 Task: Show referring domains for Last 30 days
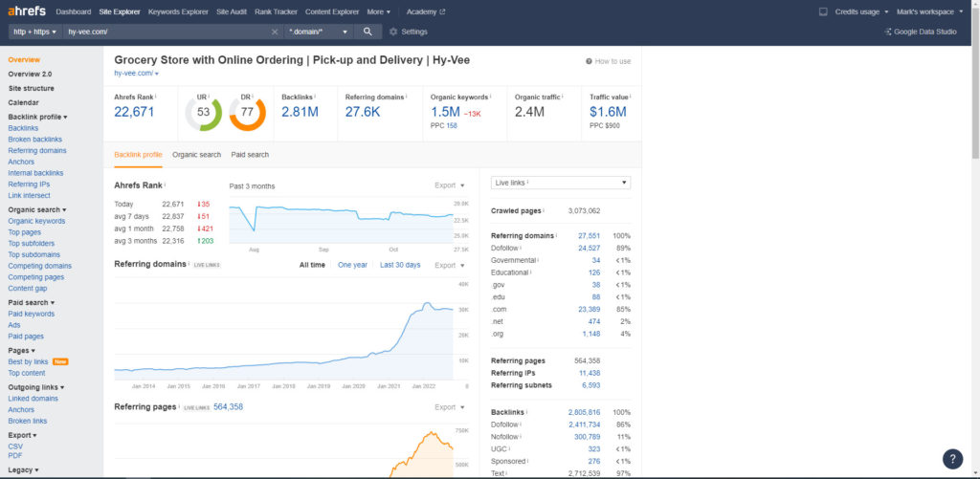(400, 266)
